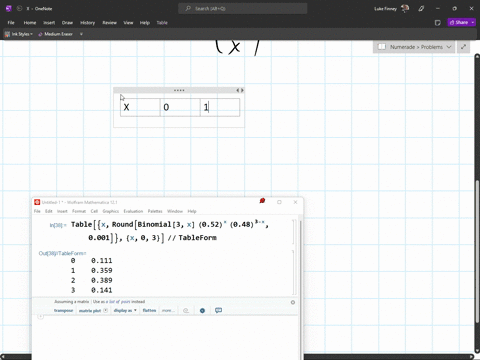Screen dimensions: 480x360
Task: Open the OneNote Insert tab
Action: [49, 23]
